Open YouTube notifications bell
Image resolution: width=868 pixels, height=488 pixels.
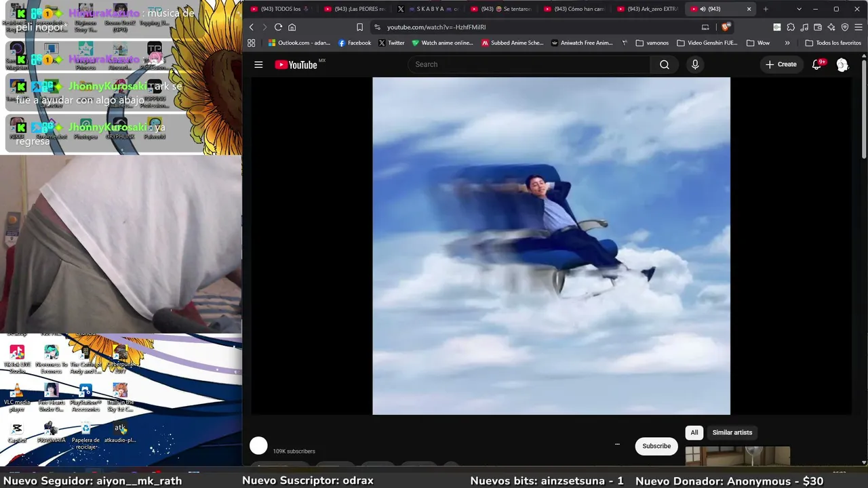pos(817,64)
